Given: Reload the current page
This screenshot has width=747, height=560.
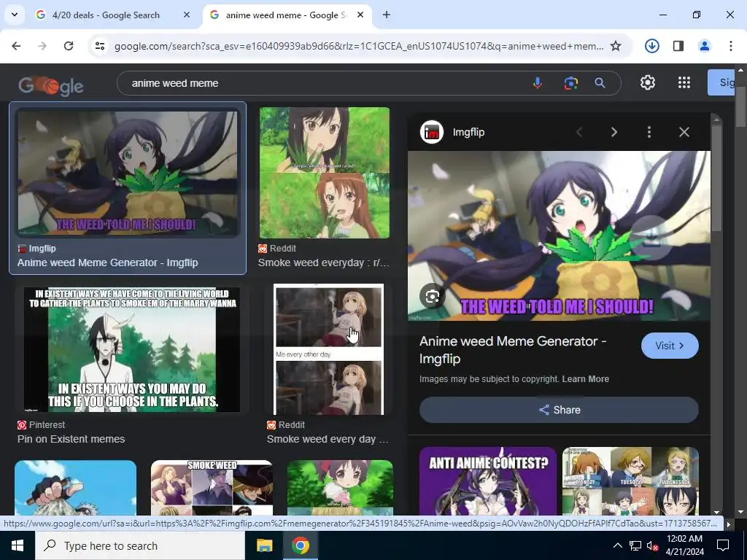Looking at the screenshot, I should click(x=69, y=46).
